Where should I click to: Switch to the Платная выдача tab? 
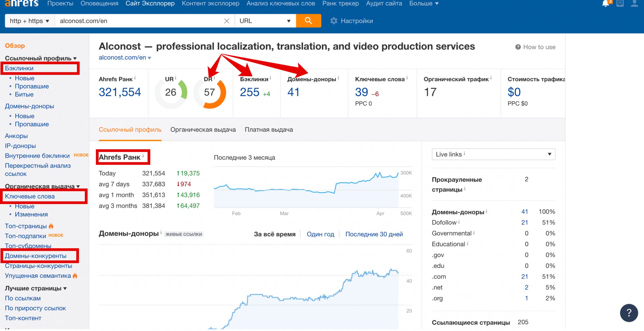click(269, 130)
